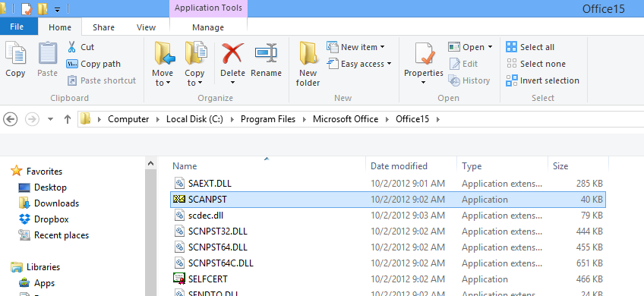The image size is (644, 296).
Task: Click the red X Delete icon
Action: (x=233, y=53)
